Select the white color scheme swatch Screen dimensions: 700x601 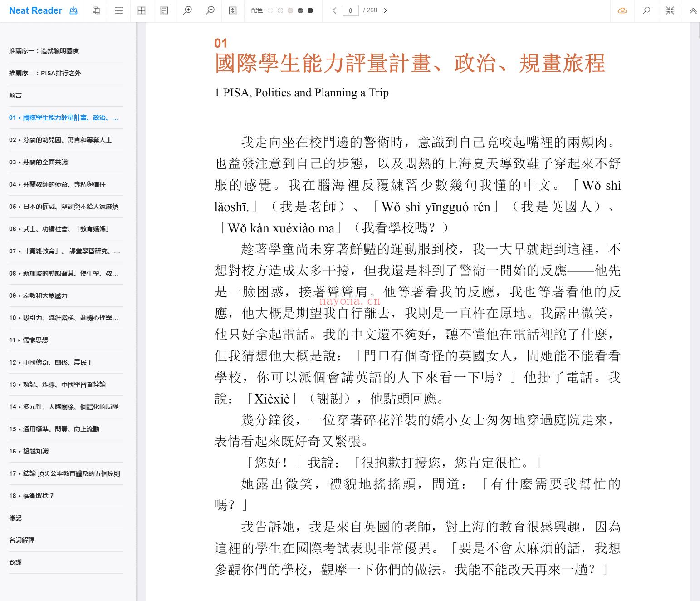click(x=270, y=10)
